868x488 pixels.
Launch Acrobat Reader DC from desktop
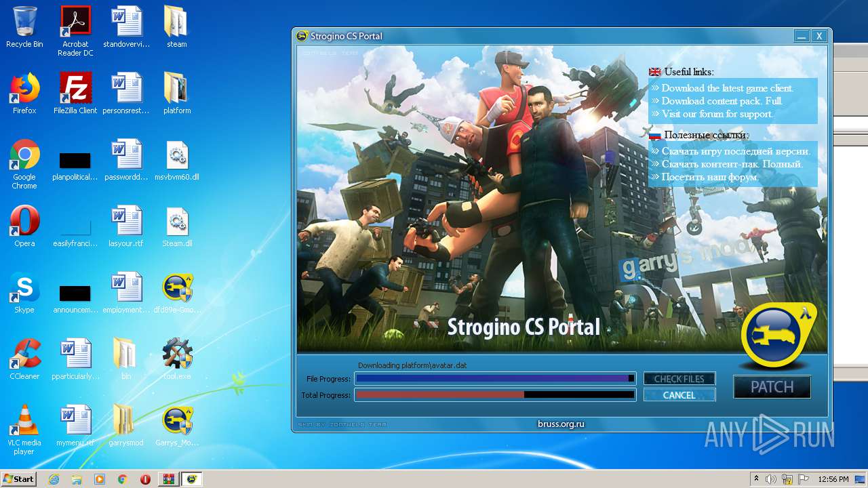click(x=75, y=31)
